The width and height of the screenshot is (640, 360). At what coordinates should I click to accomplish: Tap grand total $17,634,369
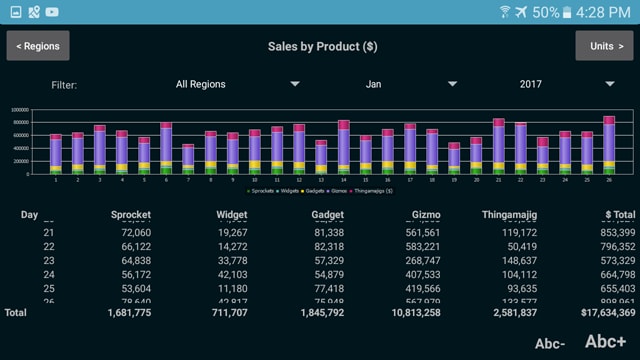pyautogui.click(x=608, y=313)
